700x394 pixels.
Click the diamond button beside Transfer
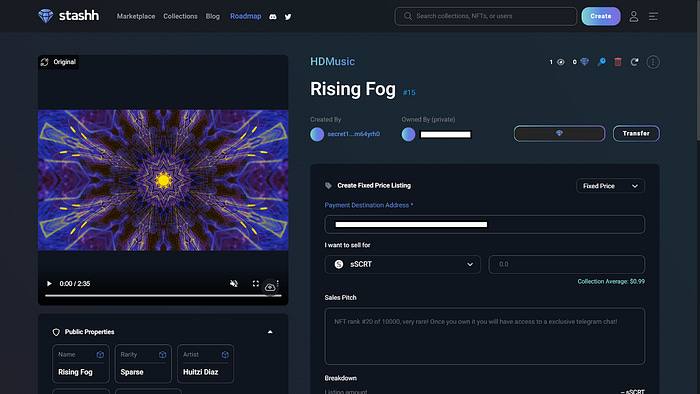pos(559,133)
